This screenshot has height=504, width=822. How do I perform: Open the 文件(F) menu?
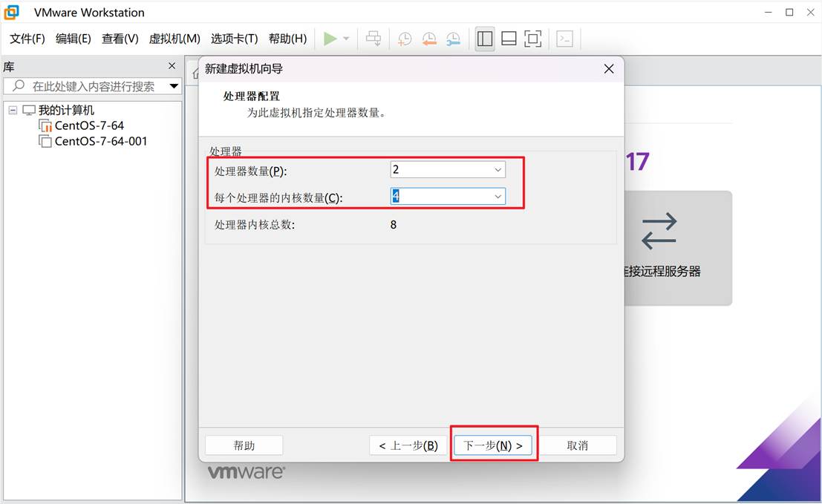coord(27,39)
